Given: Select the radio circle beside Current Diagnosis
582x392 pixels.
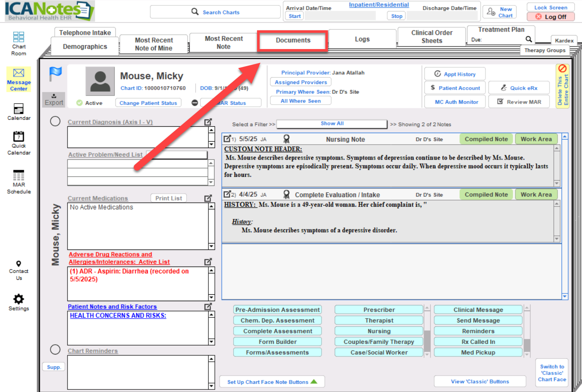Looking at the screenshot, I should pos(55,121).
